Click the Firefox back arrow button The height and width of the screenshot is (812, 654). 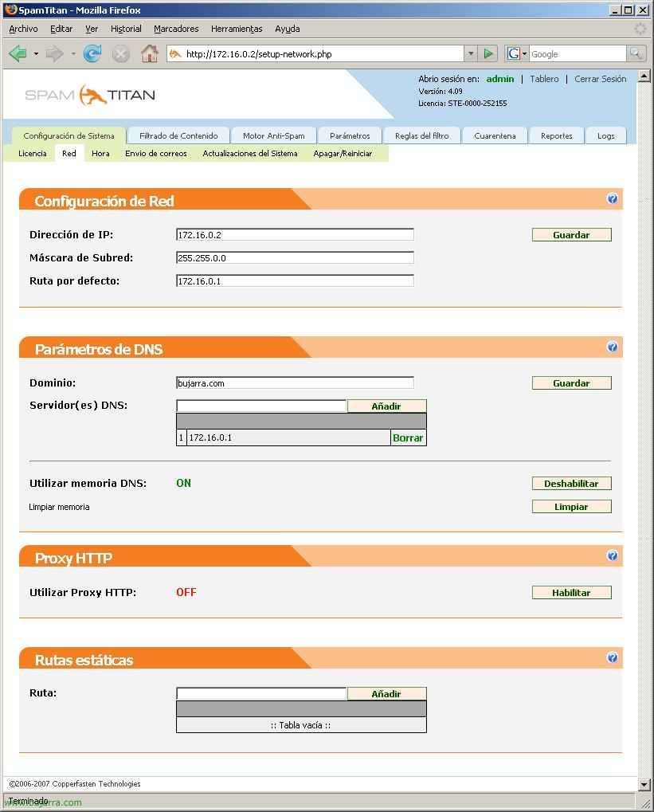[x=18, y=53]
